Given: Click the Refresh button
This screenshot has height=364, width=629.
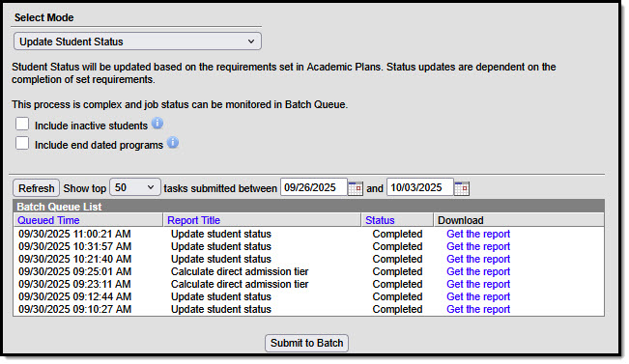Looking at the screenshot, I should [x=37, y=188].
